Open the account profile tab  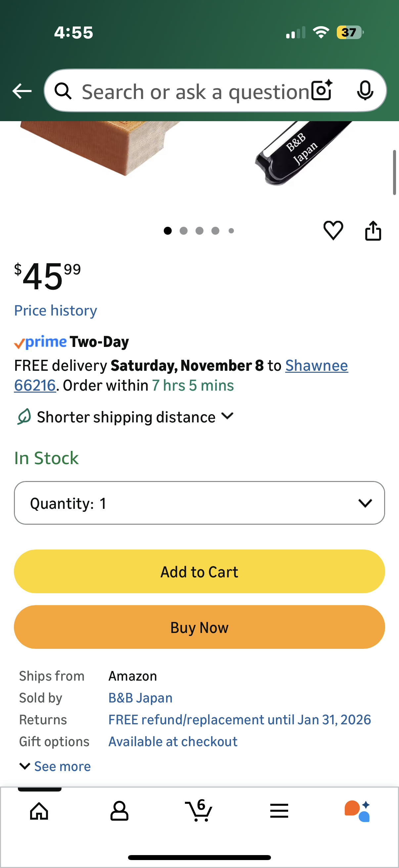(x=119, y=811)
